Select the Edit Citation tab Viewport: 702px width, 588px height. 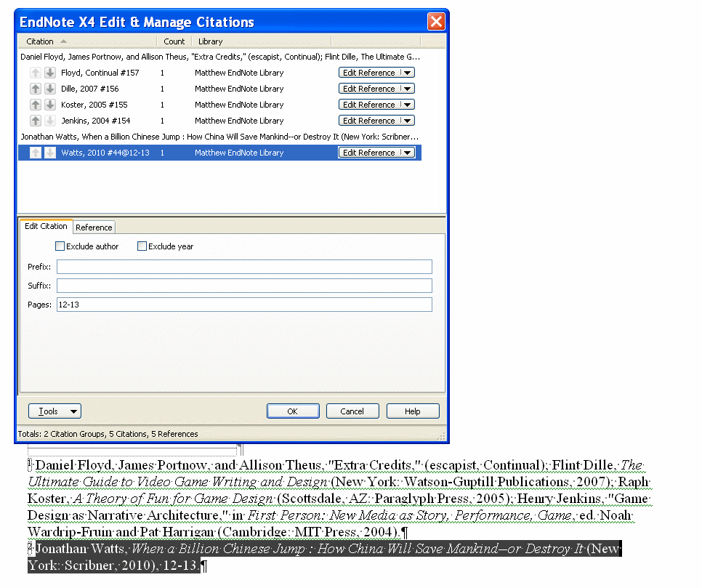[46, 226]
